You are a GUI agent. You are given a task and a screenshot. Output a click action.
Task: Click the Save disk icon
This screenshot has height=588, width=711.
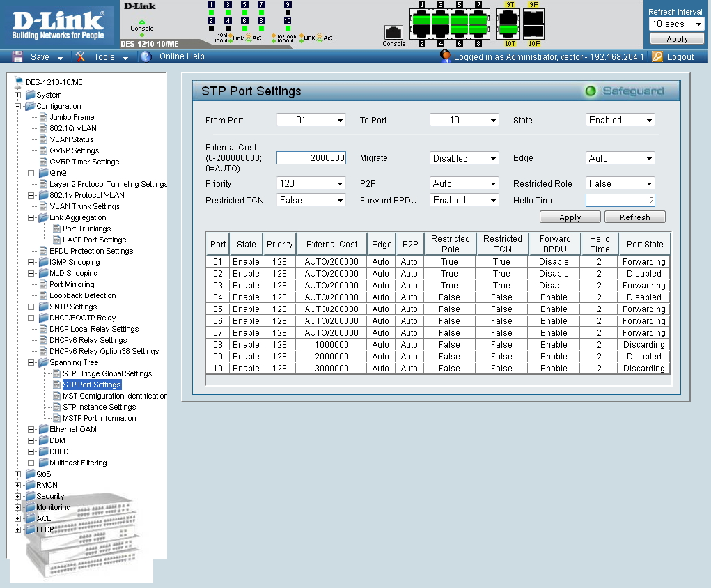18,57
